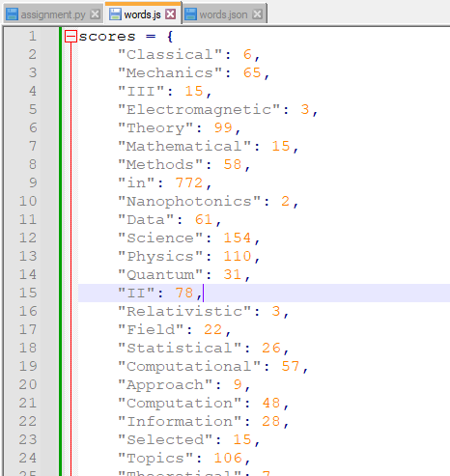
Task: Click the "Nanophotonics" key text
Action: click(189, 202)
